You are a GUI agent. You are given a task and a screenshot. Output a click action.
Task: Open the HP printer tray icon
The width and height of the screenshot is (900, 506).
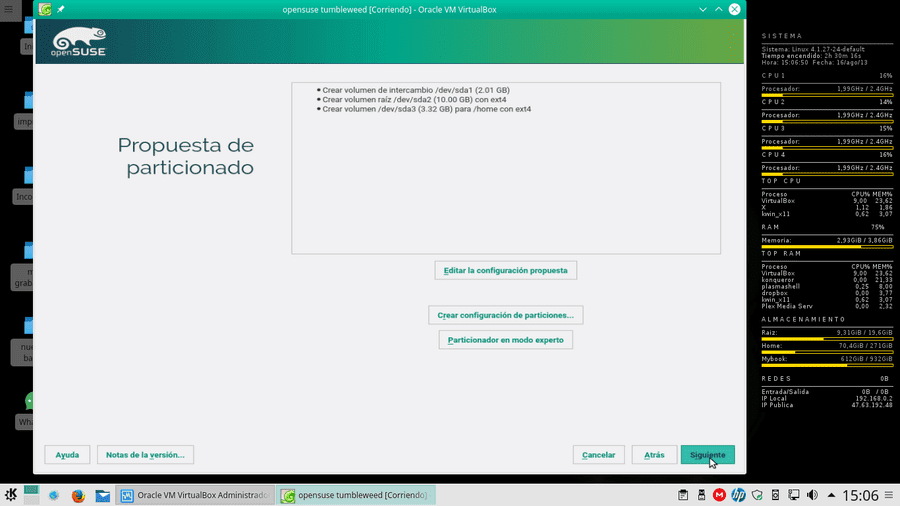[x=738, y=495]
